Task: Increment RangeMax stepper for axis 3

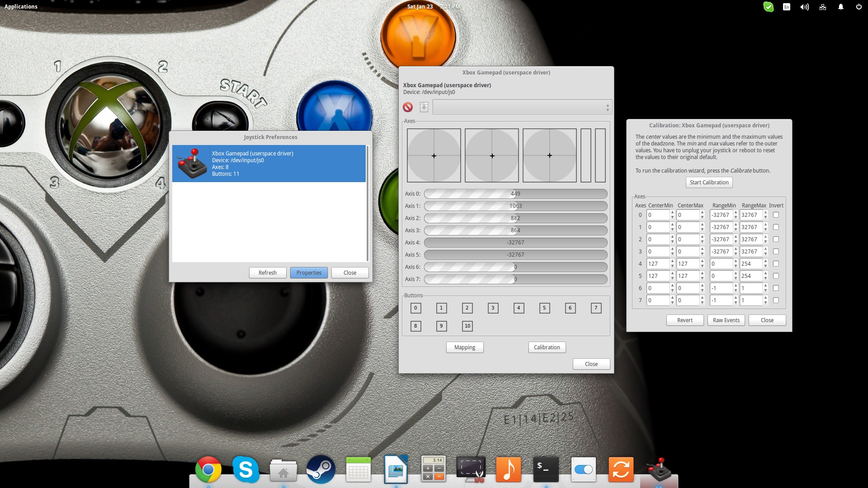Action: [765, 249]
